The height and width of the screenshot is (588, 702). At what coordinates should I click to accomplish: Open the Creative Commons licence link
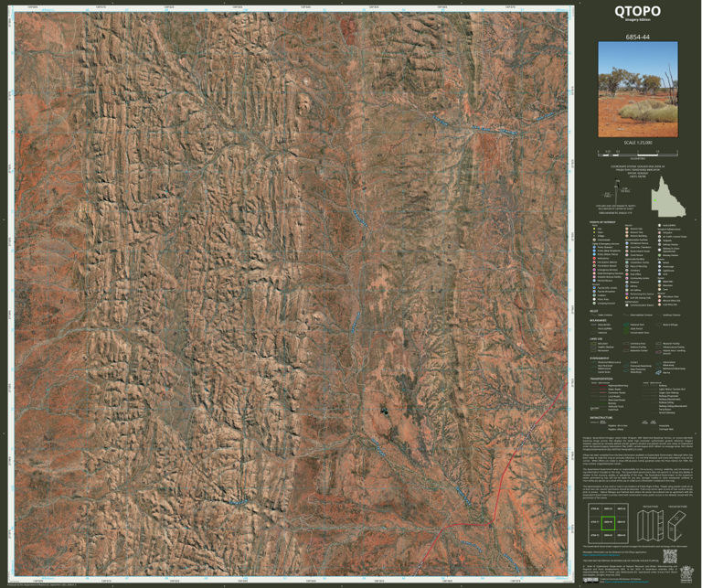(x=626, y=582)
